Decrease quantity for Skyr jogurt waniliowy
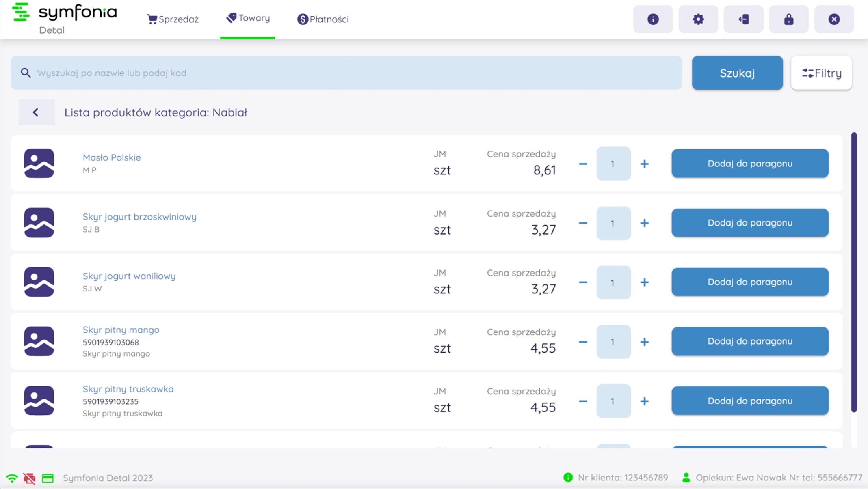The image size is (868, 489). pyautogui.click(x=583, y=282)
